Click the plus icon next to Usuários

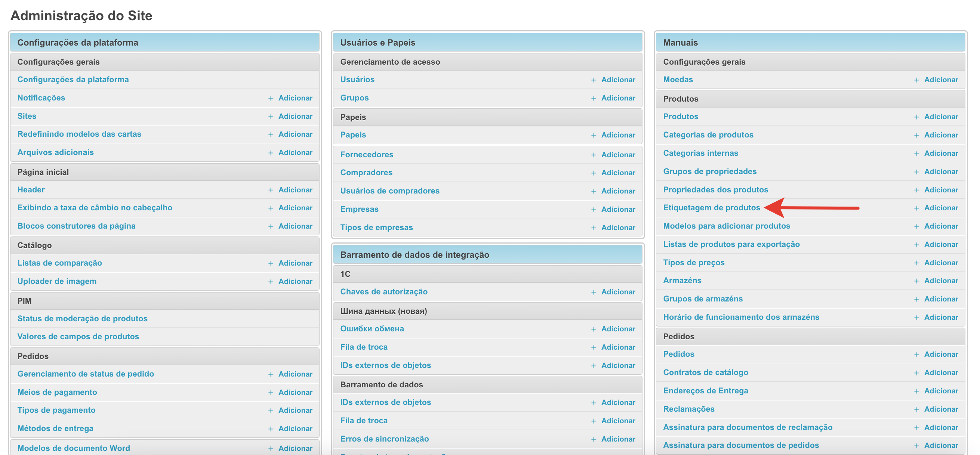[x=594, y=80]
